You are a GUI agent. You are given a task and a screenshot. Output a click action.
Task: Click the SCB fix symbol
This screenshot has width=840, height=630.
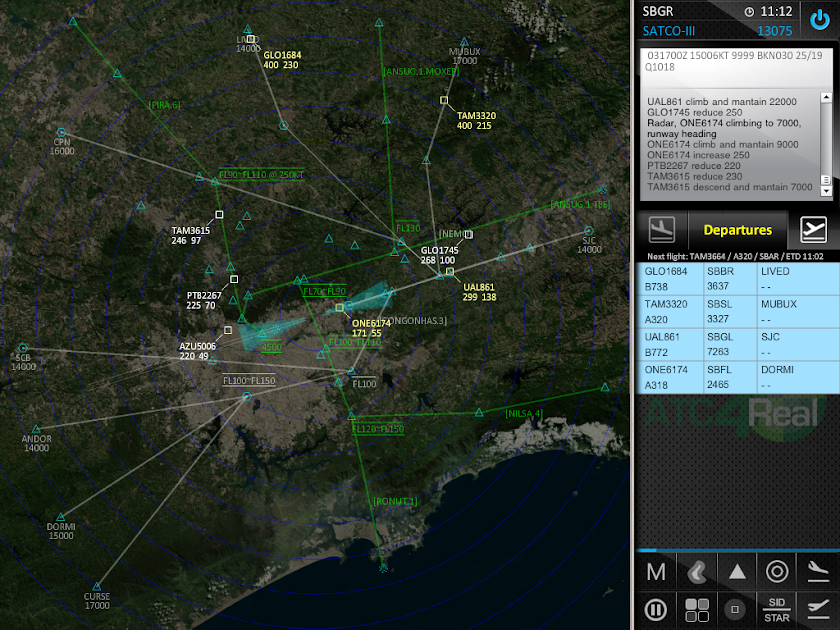coord(22,348)
